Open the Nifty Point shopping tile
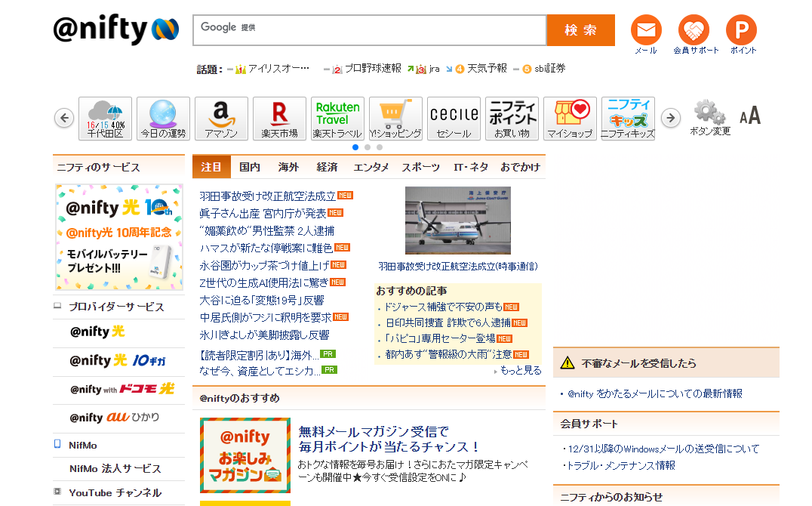Viewport: 812px width, 506px height. [512, 119]
